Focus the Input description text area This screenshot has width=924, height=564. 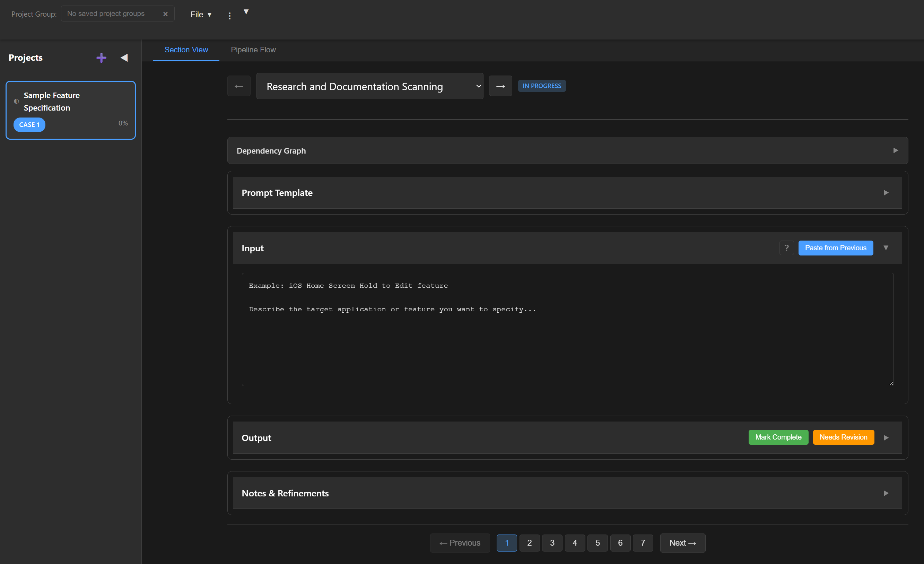click(x=567, y=329)
